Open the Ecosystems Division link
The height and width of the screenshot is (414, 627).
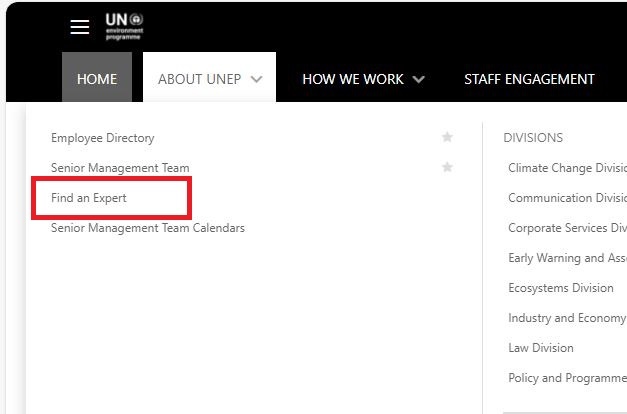[561, 288]
